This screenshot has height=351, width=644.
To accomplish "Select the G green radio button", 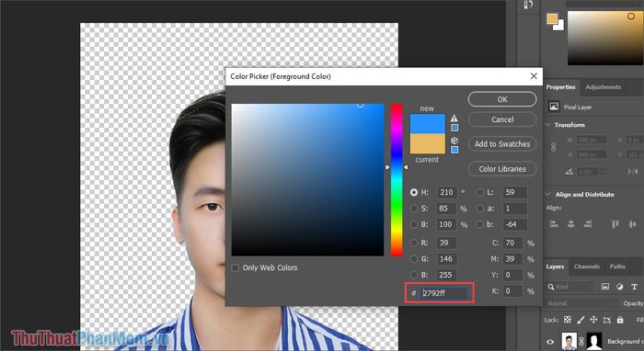I will tap(414, 259).
